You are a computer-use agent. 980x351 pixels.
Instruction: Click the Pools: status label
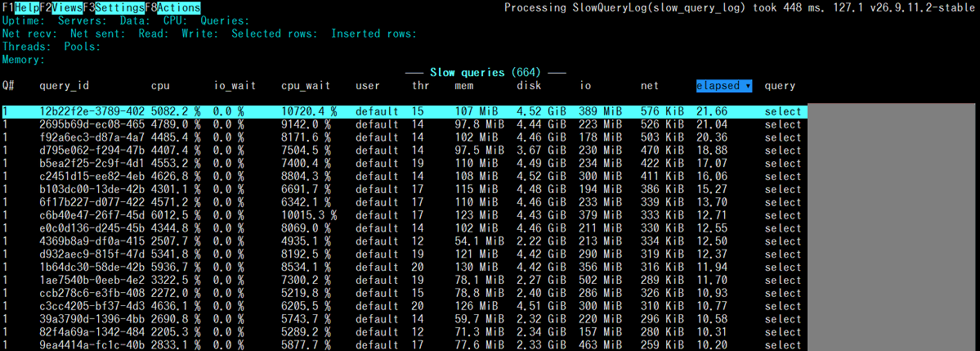tap(83, 47)
